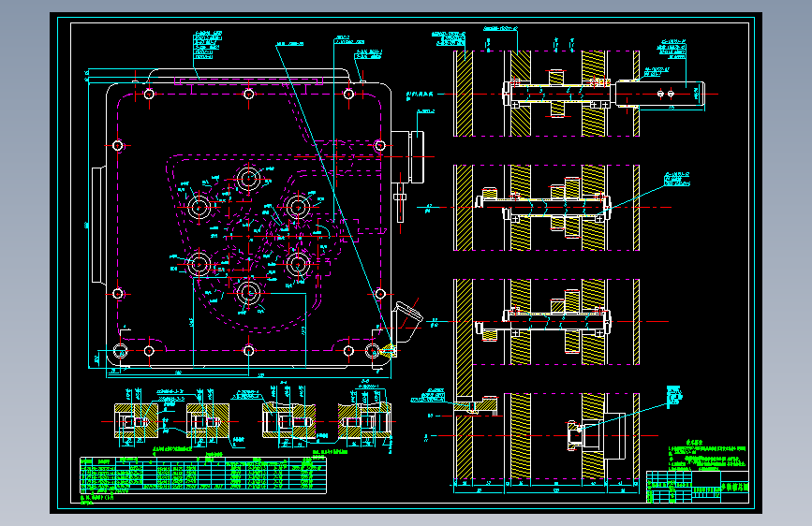Select the green technical notes above the title block
Image resolution: width=812 pixels, height=526 pixels.
point(707,455)
